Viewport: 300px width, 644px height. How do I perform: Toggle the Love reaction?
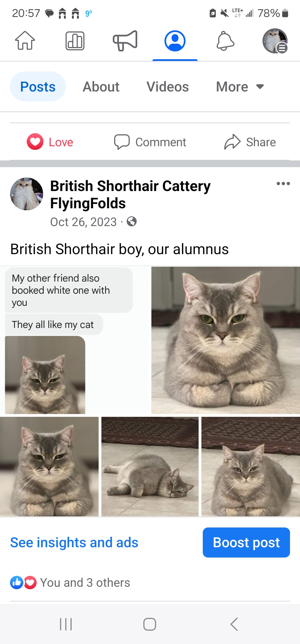[50, 142]
